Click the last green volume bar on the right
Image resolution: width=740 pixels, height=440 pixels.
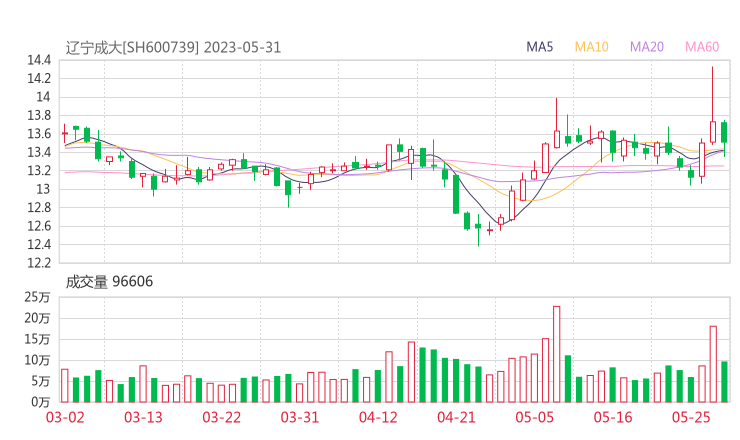(724, 382)
